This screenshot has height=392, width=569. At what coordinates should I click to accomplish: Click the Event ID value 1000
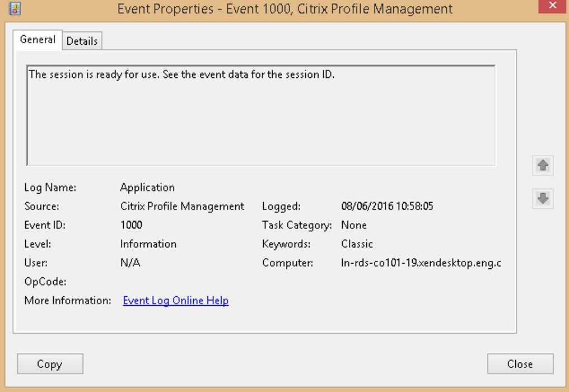[x=131, y=225]
